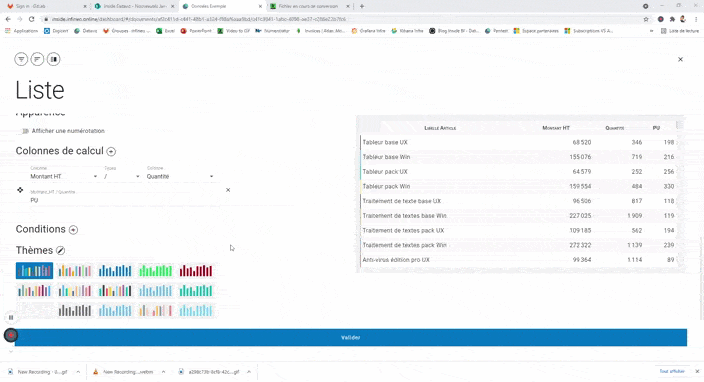The width and height of the screenshot is (704, 382).
Task: Open the Montant HT column dropdown
Action: point(64,176)
